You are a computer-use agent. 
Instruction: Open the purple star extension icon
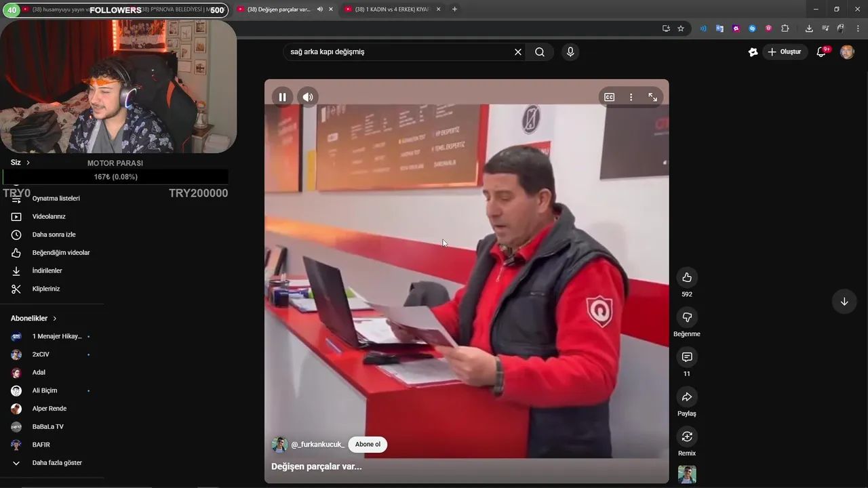[736, 28]
